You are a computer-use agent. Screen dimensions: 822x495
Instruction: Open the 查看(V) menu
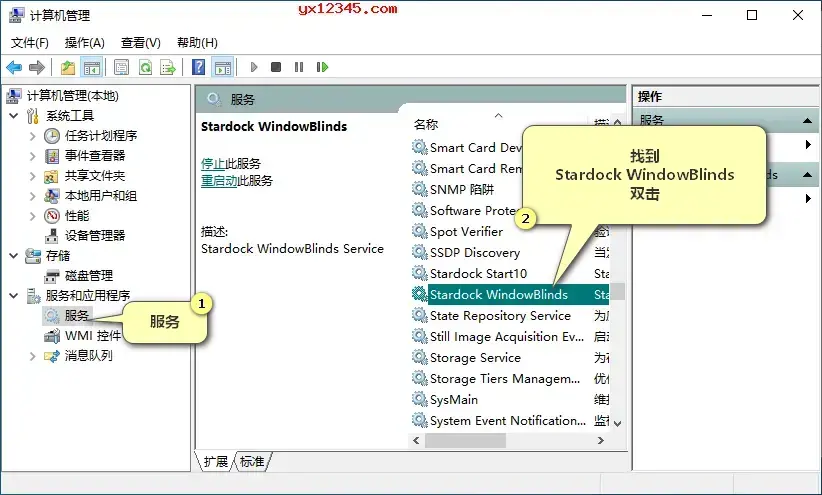tap(140, 42)
